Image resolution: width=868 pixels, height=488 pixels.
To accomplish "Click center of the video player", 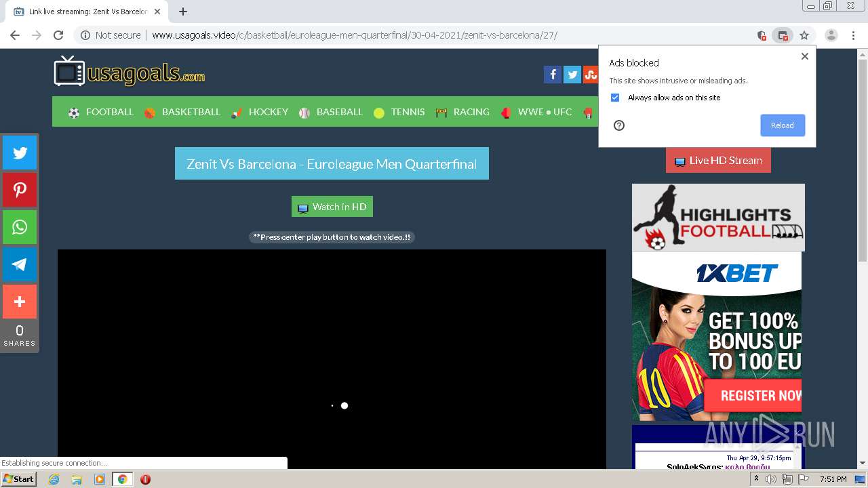I will 332,359.
